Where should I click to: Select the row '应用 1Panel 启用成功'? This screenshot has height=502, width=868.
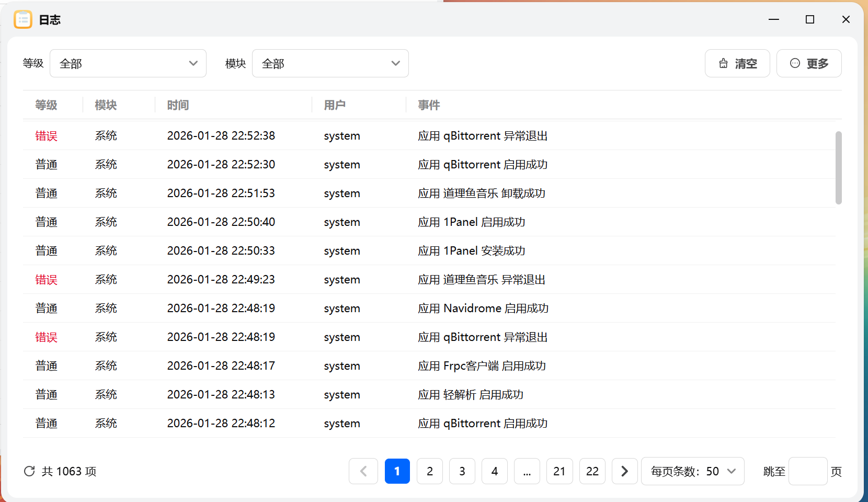pos(429,222)
